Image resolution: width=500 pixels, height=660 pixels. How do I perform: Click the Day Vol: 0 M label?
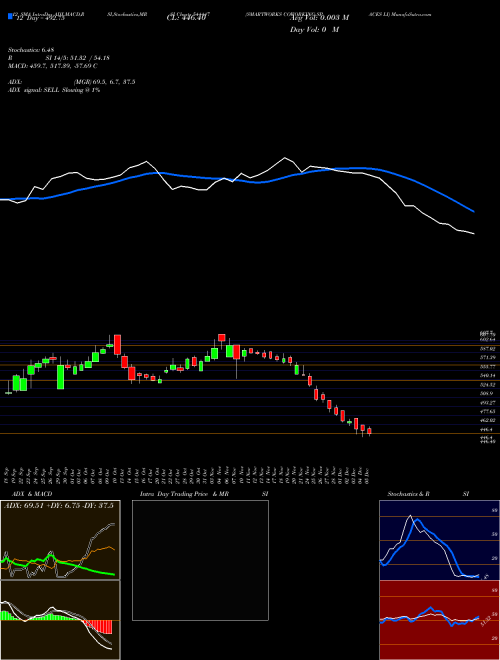coord(315,29)
